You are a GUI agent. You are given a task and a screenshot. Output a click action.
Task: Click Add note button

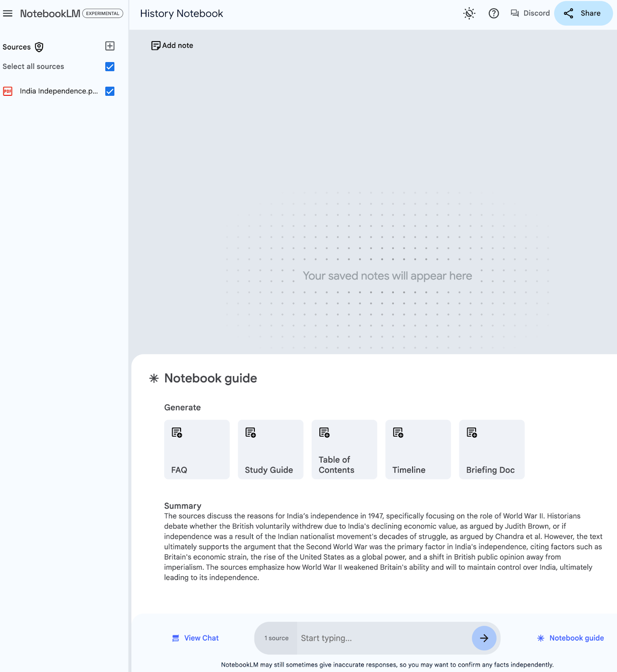click(172, 45)
